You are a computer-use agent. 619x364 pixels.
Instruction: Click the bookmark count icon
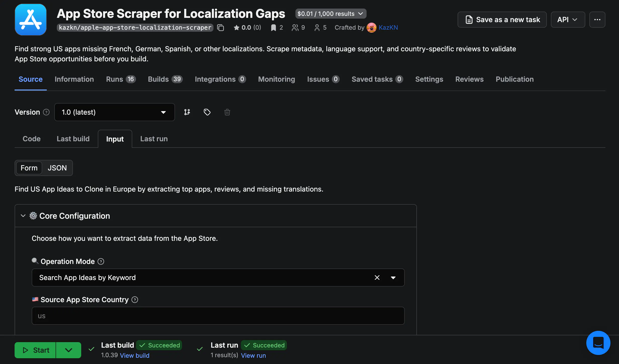click(x=273, y=28)
